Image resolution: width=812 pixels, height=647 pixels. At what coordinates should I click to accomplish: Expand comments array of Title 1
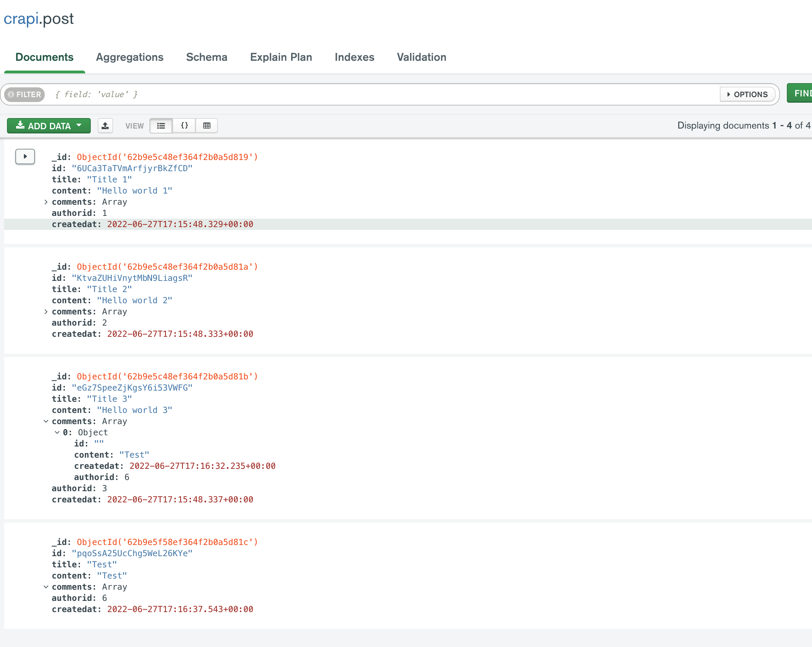[46, 202]
